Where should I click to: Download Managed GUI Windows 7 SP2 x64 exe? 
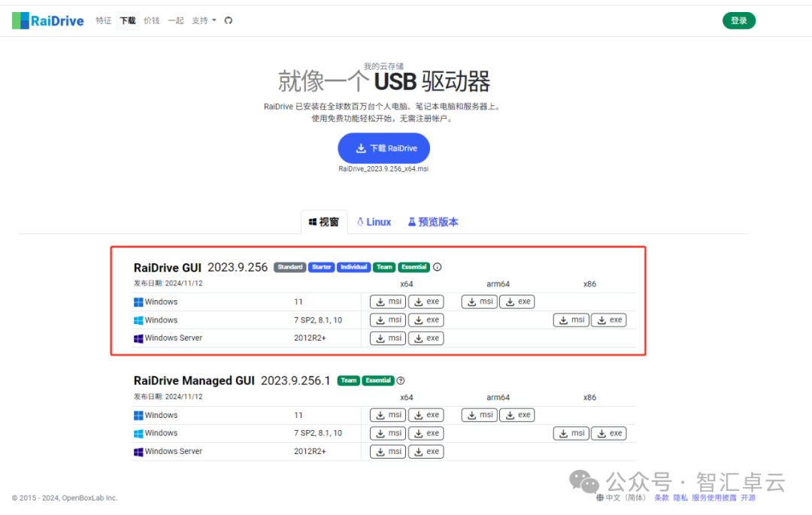(x=426, y=433)
